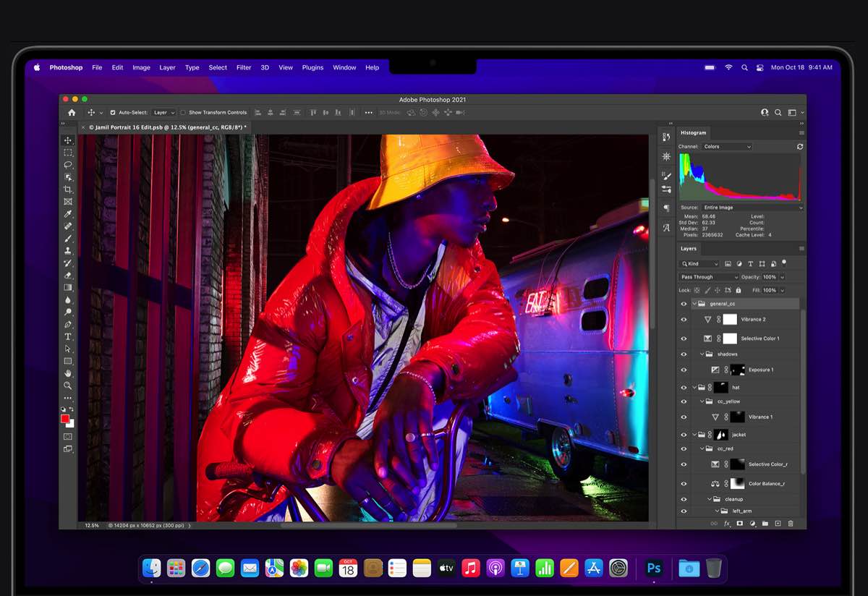Open the histogram Source dropdown
Image resolution: width=868 pixels, height=596 pixels.
(752, 208)
